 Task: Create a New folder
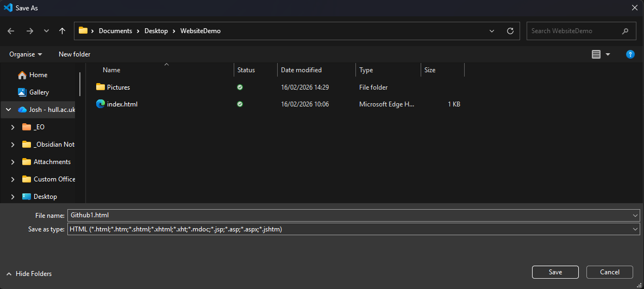coord(74,54)
